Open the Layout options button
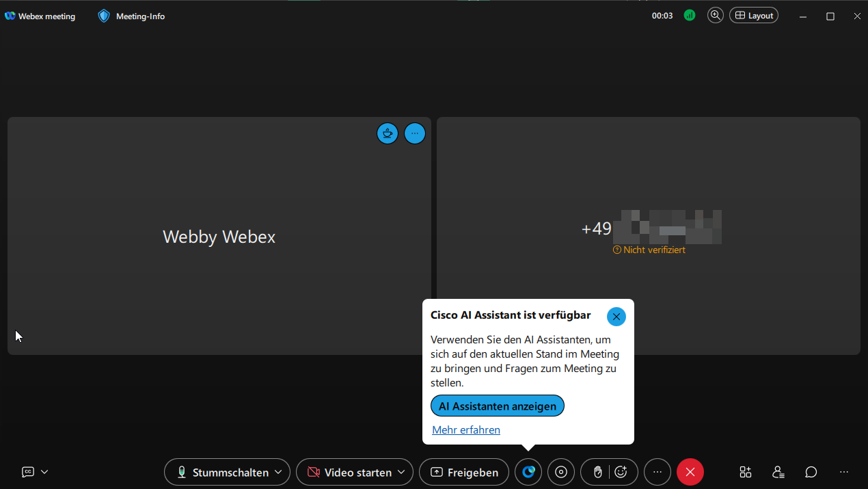This screenshot has width=868, height=489. click(x=754, y=15)
